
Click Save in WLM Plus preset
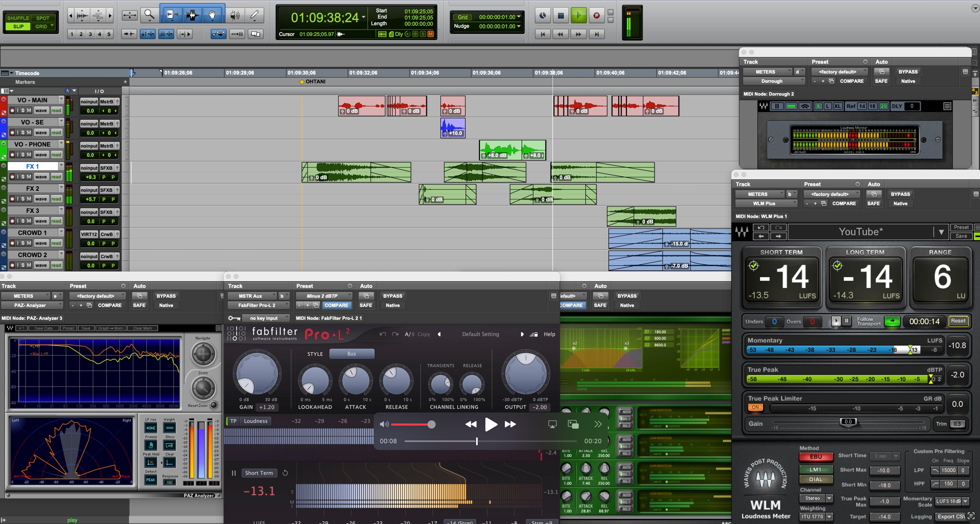961,236
